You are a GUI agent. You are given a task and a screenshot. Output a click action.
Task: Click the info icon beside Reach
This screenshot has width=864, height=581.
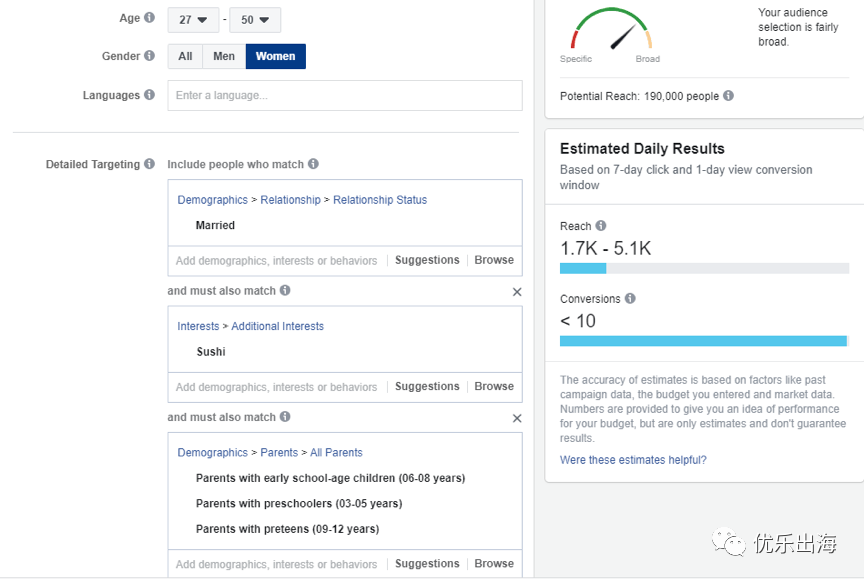601,226
